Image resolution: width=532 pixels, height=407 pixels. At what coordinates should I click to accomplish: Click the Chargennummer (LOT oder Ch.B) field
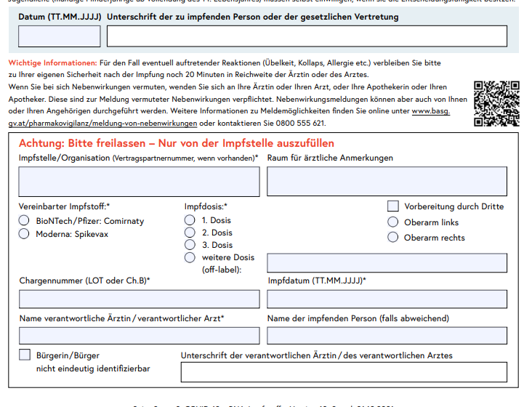(x=139, y=299)
